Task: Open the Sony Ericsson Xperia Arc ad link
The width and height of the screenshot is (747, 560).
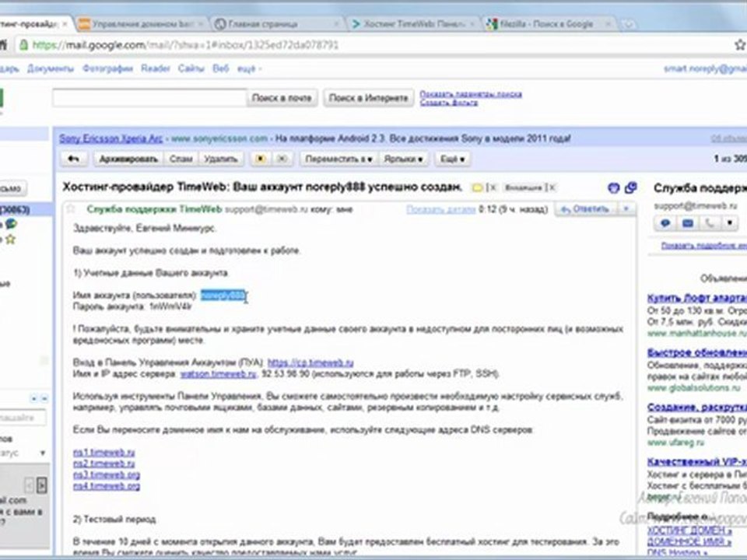Action: point(111,138)
